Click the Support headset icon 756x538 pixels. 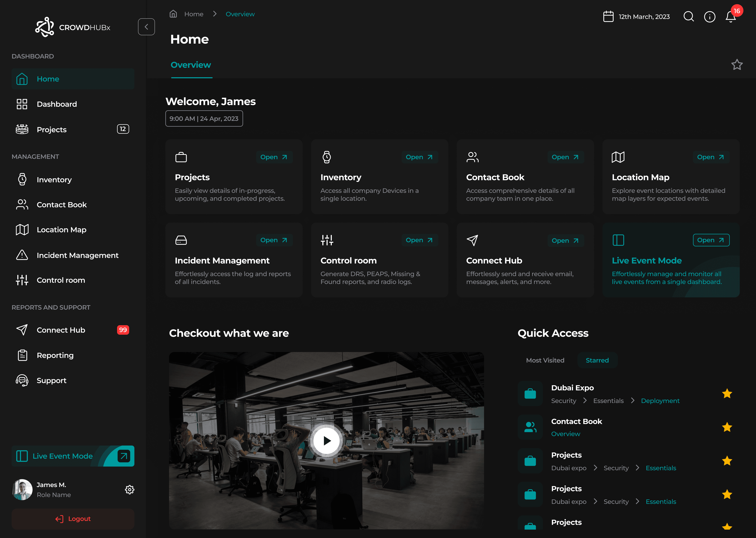22,380
